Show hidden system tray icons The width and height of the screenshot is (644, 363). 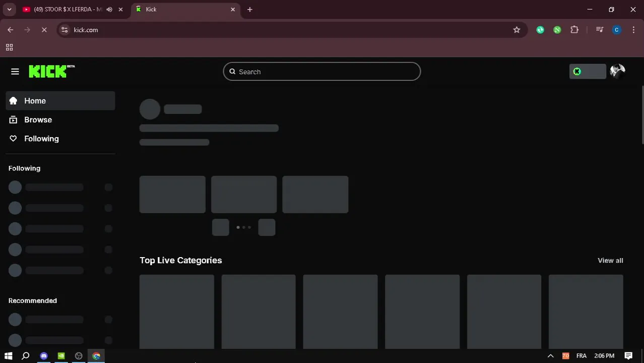tap(550, 356)
